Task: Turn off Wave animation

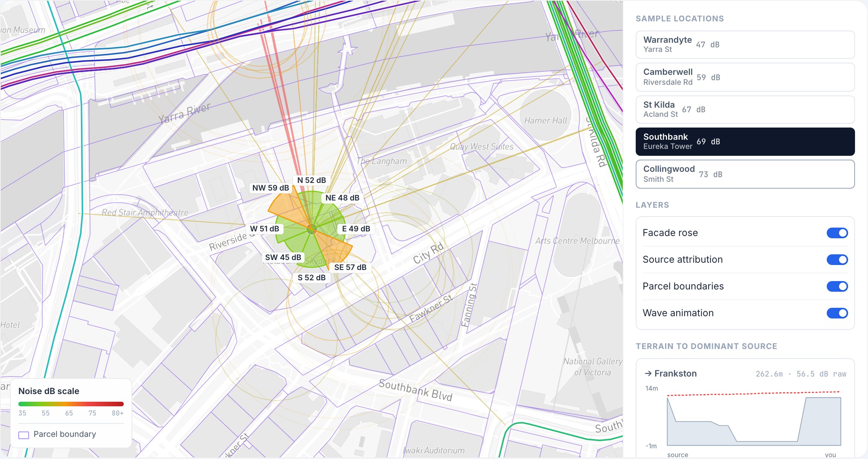Action: coord(837,313)
